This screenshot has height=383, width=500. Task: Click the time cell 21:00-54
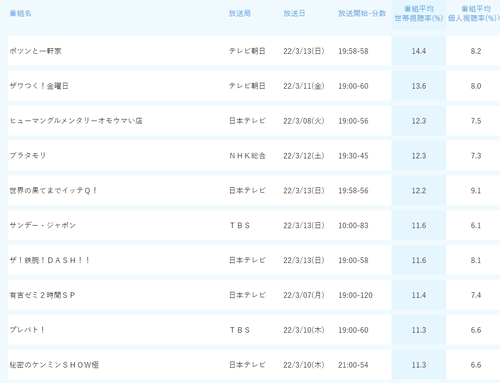tap(353, 365)
